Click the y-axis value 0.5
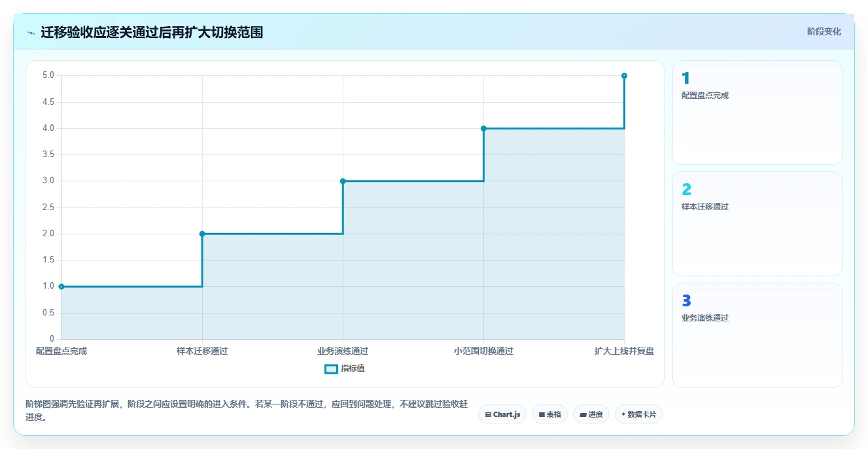The width and height of the screenshot is (868, 449). (x=48, y=313)
